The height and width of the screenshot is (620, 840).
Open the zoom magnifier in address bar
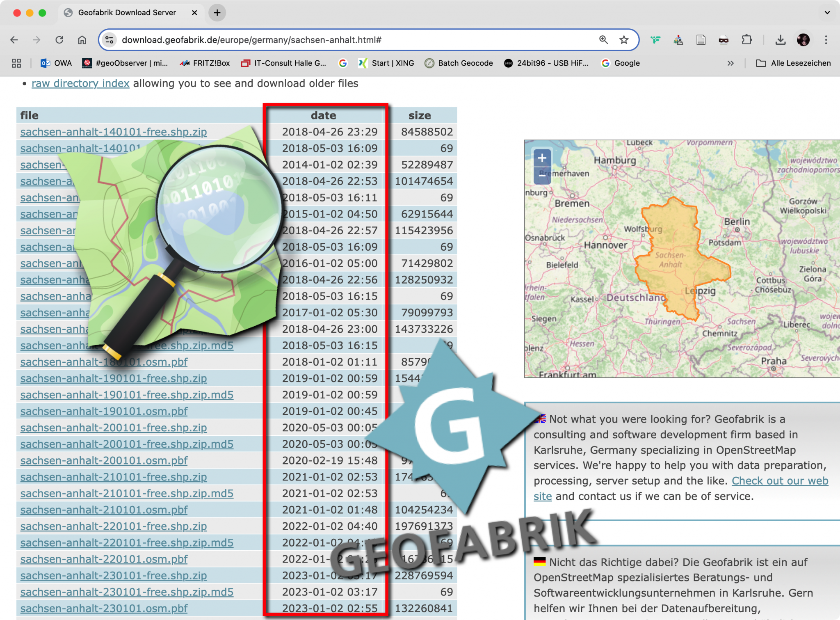tap(603, 40)
